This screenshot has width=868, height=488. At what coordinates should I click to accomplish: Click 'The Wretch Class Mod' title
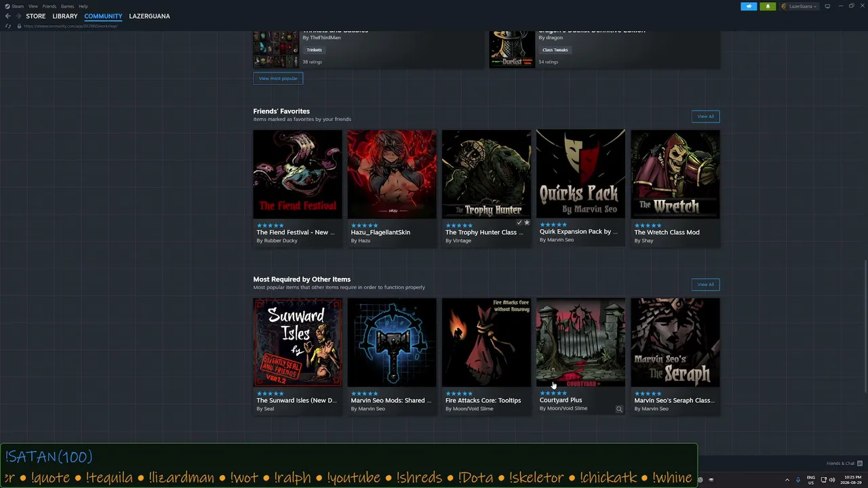[667, 232]
